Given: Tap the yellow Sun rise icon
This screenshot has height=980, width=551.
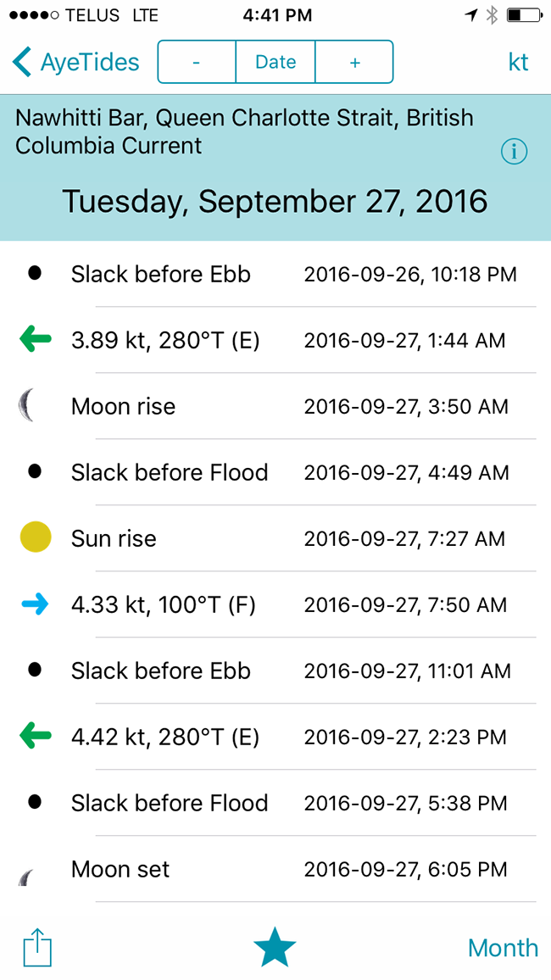Looking at the screenshot, I should [x=36, y=537].
